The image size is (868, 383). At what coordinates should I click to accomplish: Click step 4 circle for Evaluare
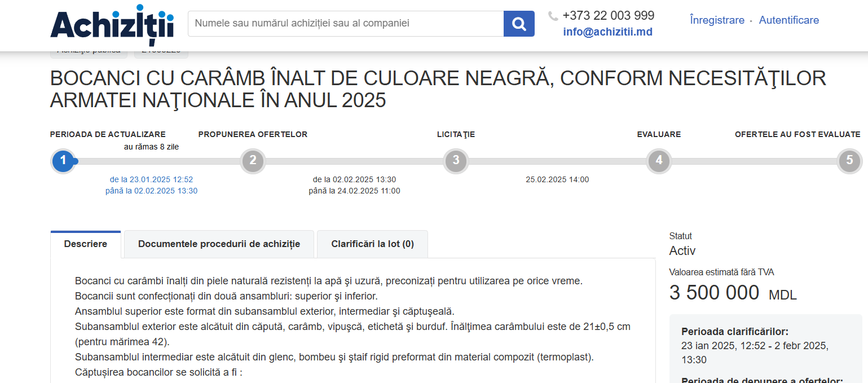click(x=659, y=161)
